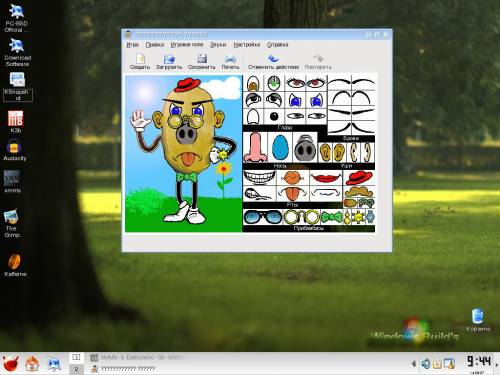
Task: Open the Звуки menu
Action: (218, 45)
